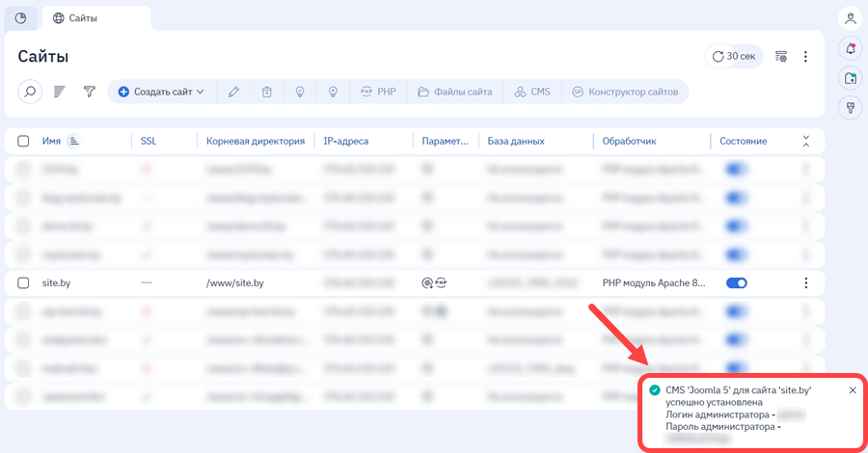This screenshot has height=453, width=868.
Task: Click the База данных column header
Action: pos(516,141)
